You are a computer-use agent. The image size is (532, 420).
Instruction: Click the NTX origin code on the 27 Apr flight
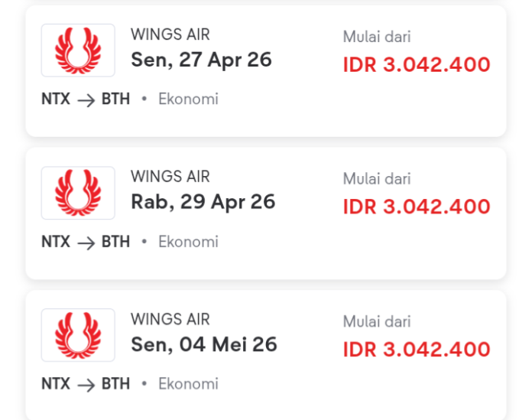coord(55,99)
